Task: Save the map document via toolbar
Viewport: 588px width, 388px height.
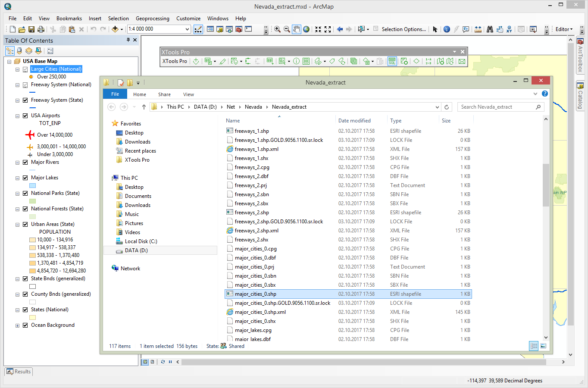Action: click(x=31, y=29)
